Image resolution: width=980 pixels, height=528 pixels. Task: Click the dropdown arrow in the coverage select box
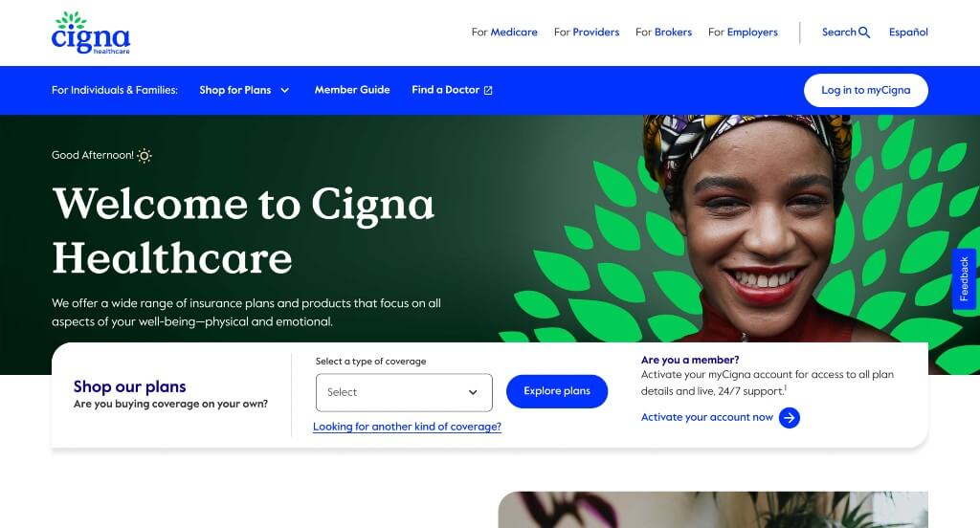click(x=473, y=392)
